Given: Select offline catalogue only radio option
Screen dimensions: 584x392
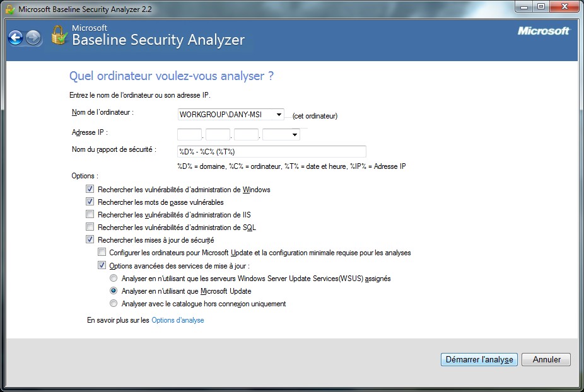Looking at the screenshot, I should point(114,303).
